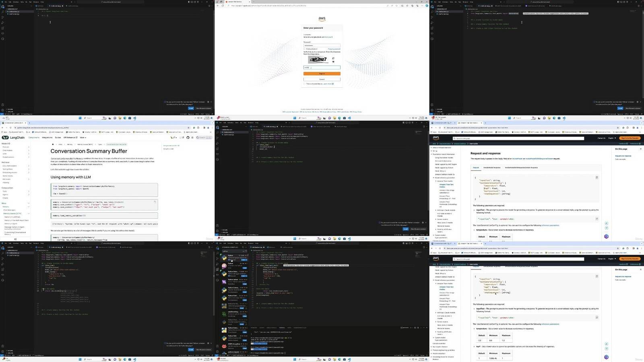Screen dimensions: 644x362
Task: Open Vector stores in LangChain sidebar
Action: pyautogui.click(x=8, y=176)
